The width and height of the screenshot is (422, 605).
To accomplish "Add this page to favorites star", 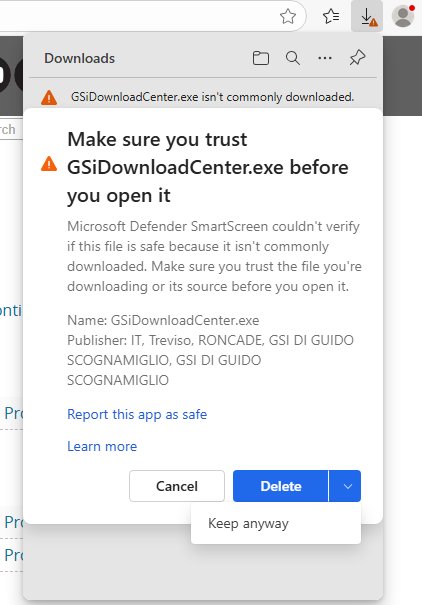I will pyautogui.click(x=288, y=17).
